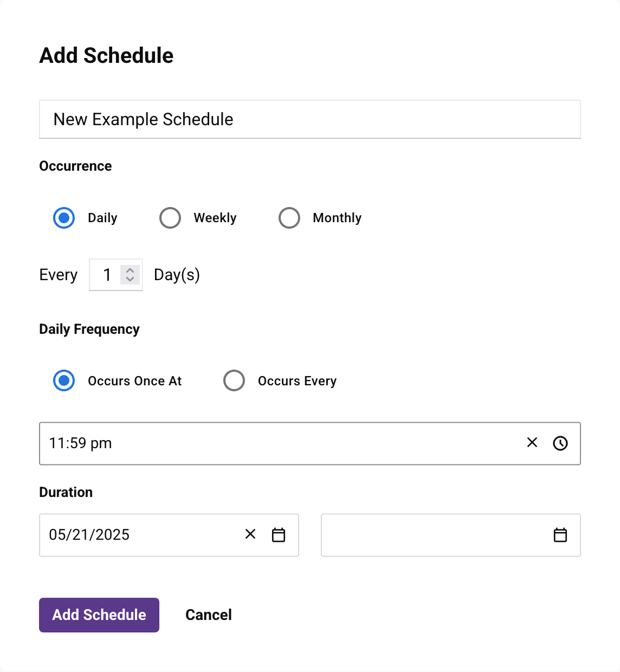
Task: Increment the Every Day(s) value
Action: pyautogui.click(x=130, y=271)
